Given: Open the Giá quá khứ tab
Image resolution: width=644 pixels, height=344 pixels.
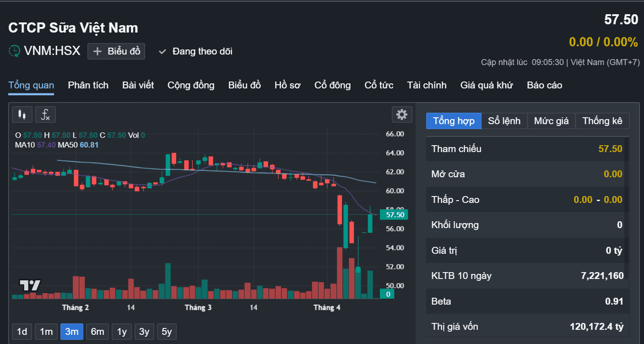Looking at the screenshot, I should pos(487,85).
